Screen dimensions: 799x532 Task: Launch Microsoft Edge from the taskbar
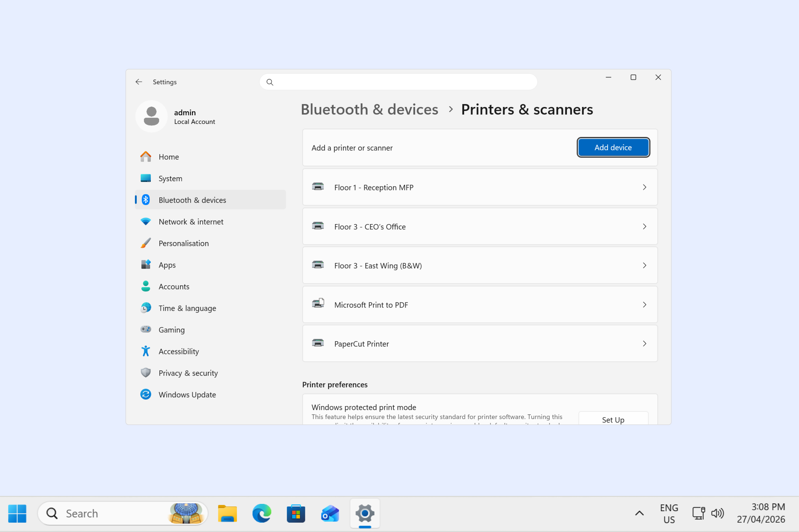click(x=262, y=513)
